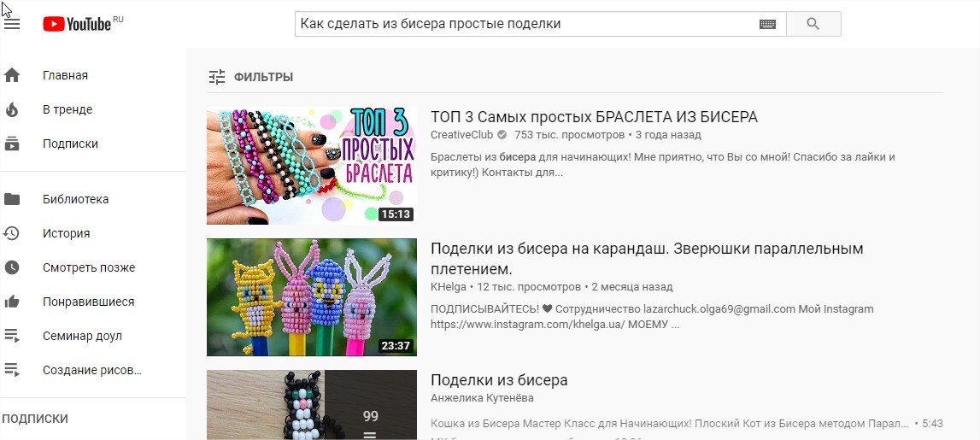The image size is (980, 440).
Task: Click the 753 тыс. просмотров view count
Action: coord(569,135)
